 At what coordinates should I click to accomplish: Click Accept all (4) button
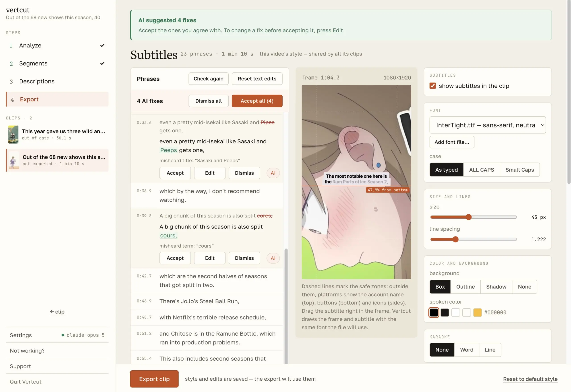[x=257, y=101]
